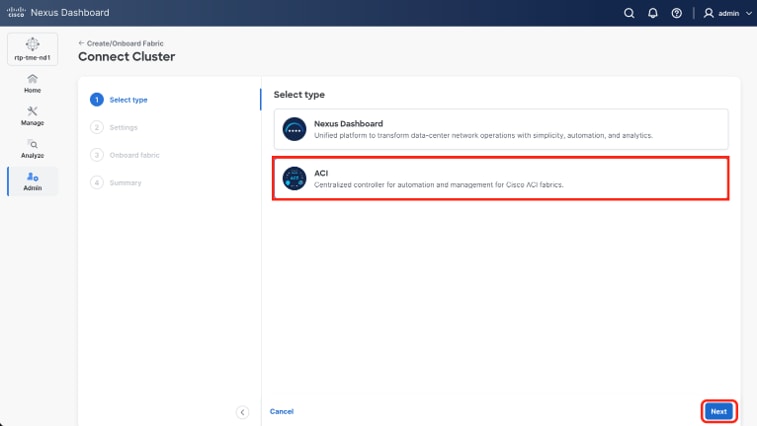Image resolution: width=757 pixels, height=426 pixels.
Task: Click the Unified platform description text
Action: point(483,135)
